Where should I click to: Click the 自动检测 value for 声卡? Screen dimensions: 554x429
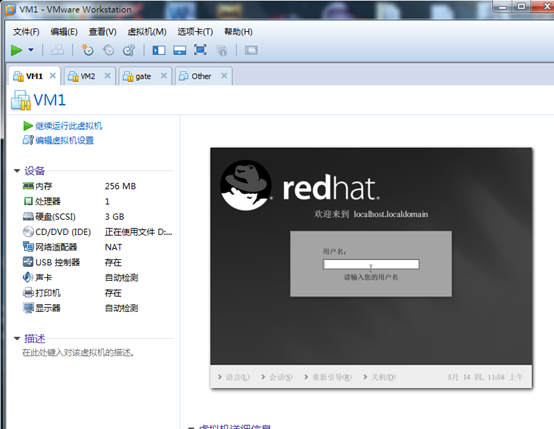[x=121, y=277]
